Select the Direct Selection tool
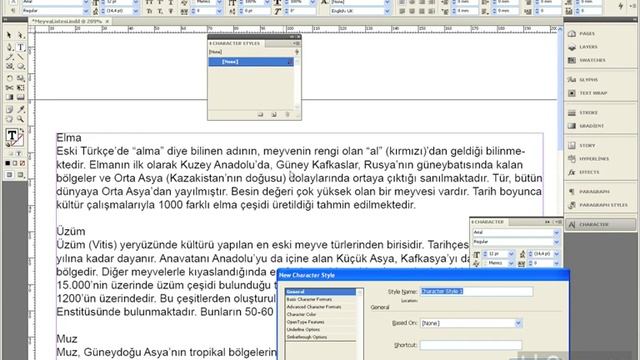This screenshot has height=360, width=640. [x=20, y=36]
